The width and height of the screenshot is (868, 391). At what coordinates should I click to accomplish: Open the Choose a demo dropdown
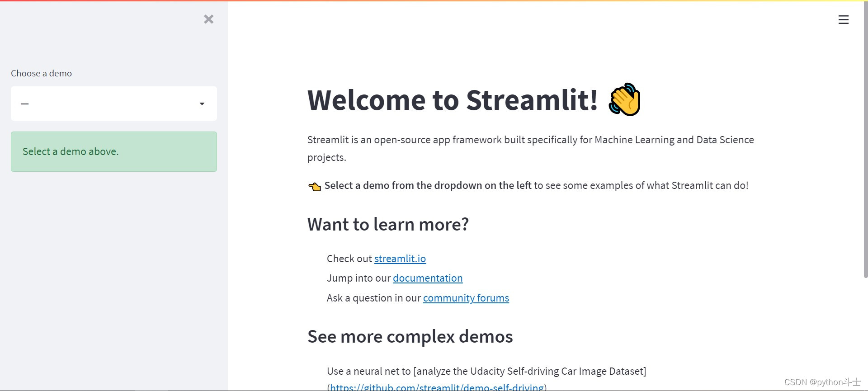pos(114,104)
